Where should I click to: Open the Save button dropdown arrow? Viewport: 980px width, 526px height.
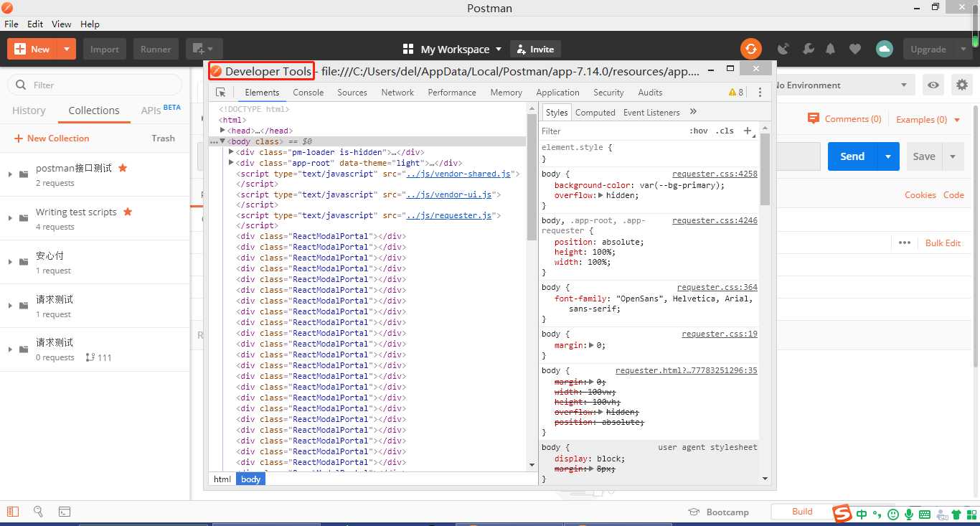(953, 156)
